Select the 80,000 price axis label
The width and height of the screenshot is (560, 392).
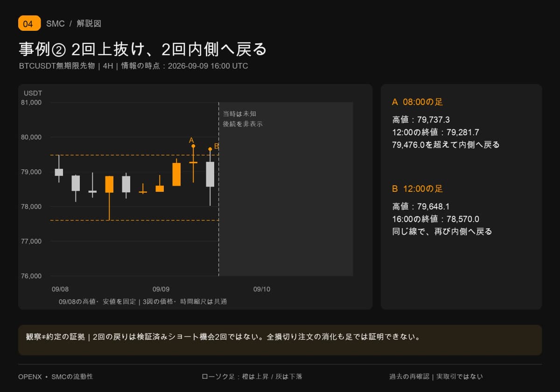32,137
